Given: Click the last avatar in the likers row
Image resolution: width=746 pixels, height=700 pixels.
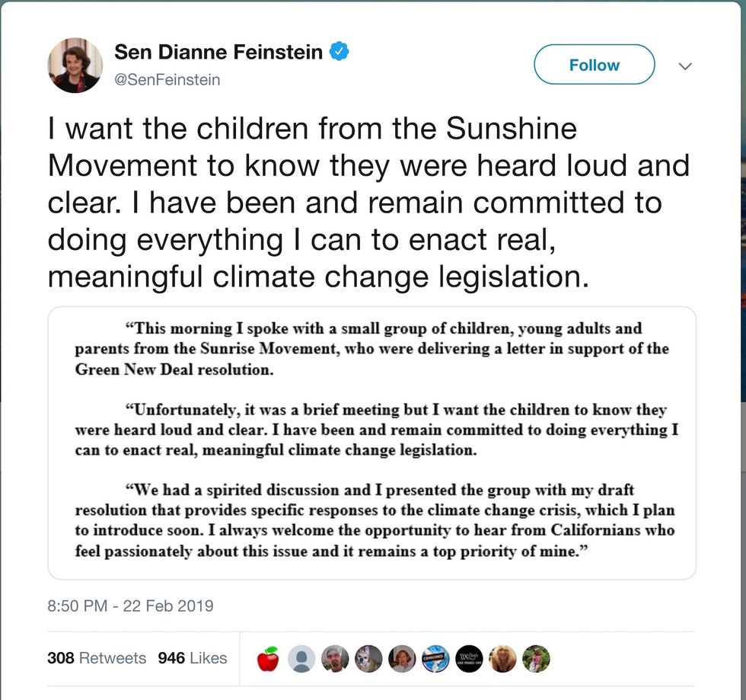Looking at the screenshot, I should click(536, 659).
